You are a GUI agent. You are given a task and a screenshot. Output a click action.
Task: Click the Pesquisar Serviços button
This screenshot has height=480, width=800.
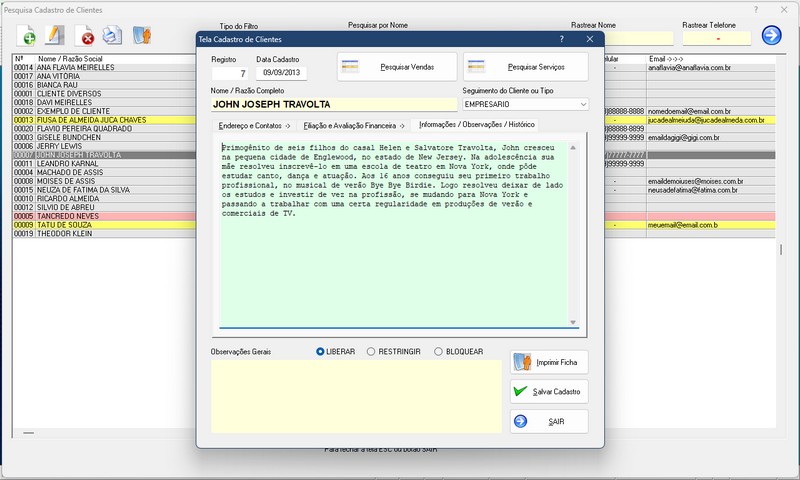tap(526, 67)
